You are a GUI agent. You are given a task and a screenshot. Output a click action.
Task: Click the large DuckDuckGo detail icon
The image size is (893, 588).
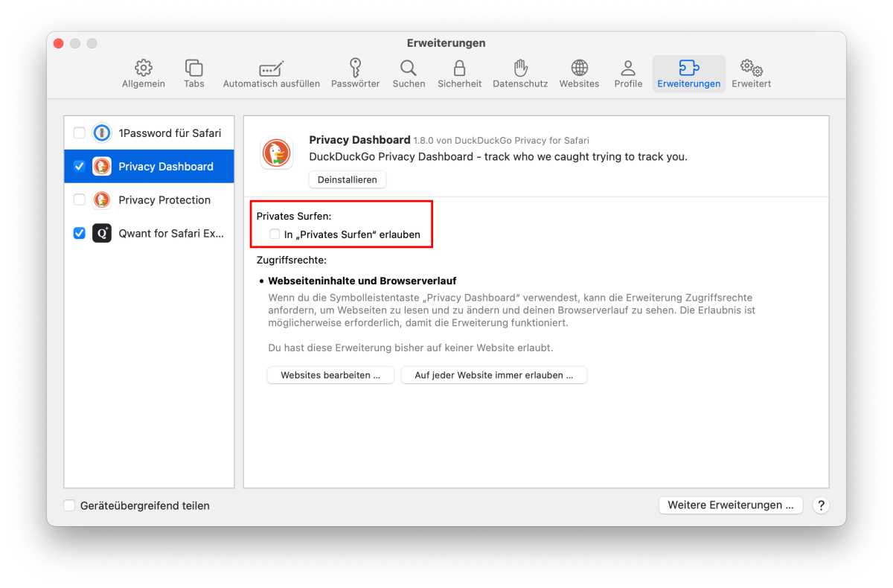point(277,153)
